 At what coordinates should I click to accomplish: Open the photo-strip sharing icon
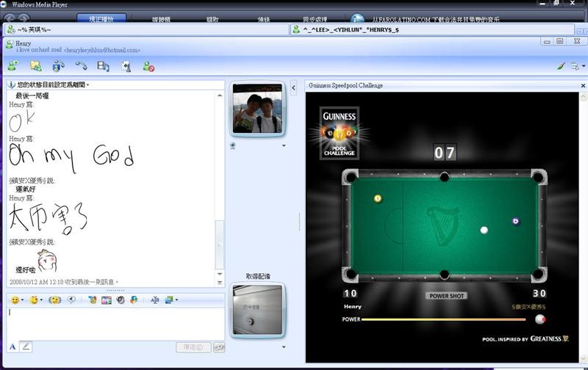pos(107,300)
